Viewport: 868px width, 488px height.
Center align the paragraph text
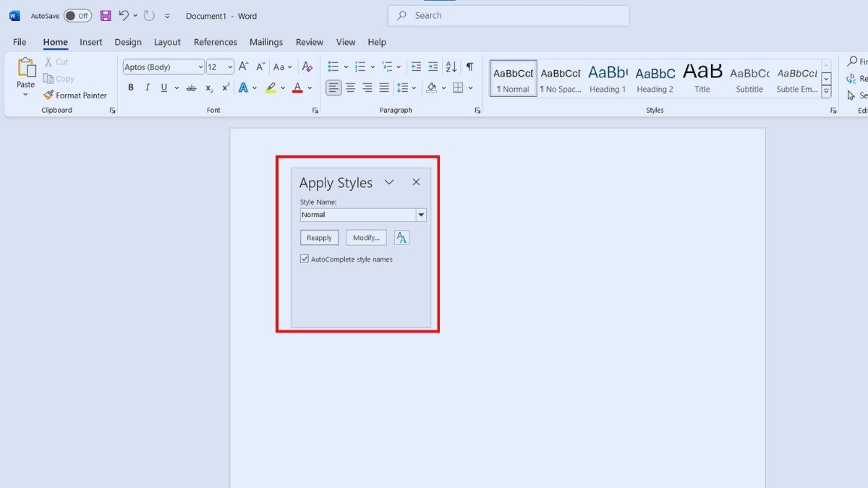coord(350,87)
